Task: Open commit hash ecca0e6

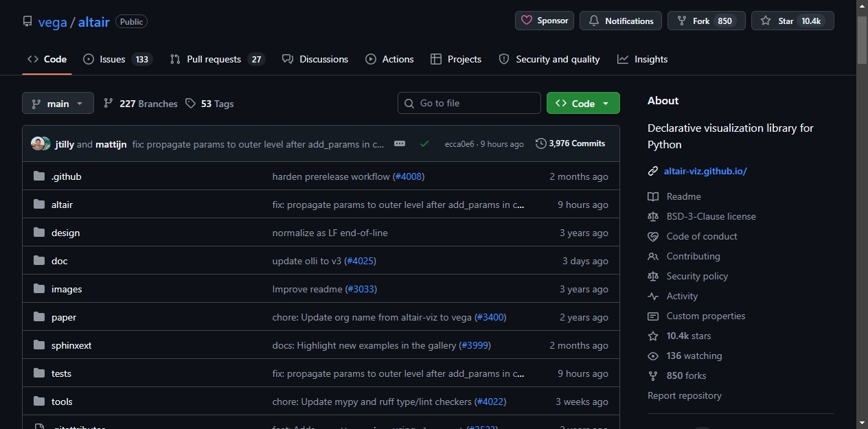Action: pyautogui.click(x=459, y=144)
